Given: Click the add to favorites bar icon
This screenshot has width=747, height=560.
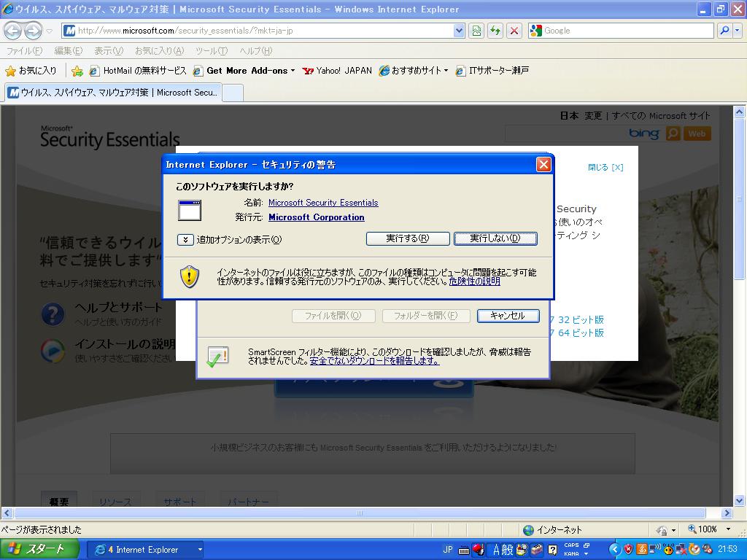Looking at the screenshot, I should coord(77,71).
